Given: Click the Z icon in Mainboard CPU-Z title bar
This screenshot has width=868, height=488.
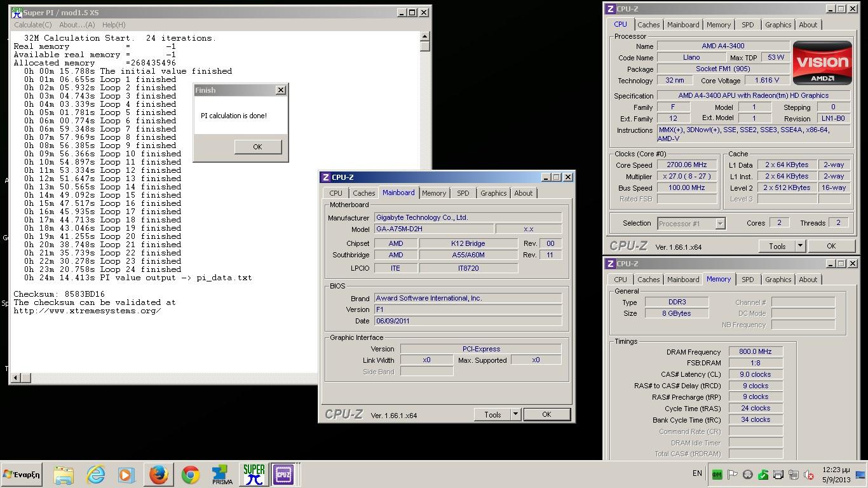Looking at the screenshot, I should [325, 177].
